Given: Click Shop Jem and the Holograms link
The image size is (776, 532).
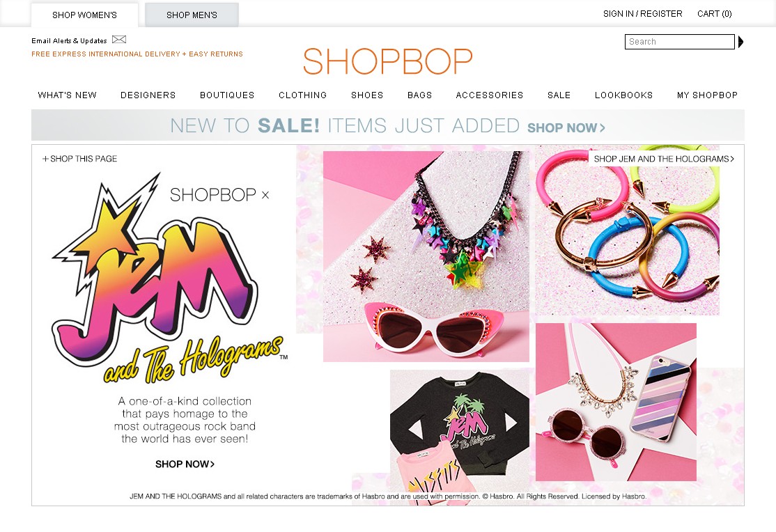Looking at the screenshot, I should click(x=664, y=159).
